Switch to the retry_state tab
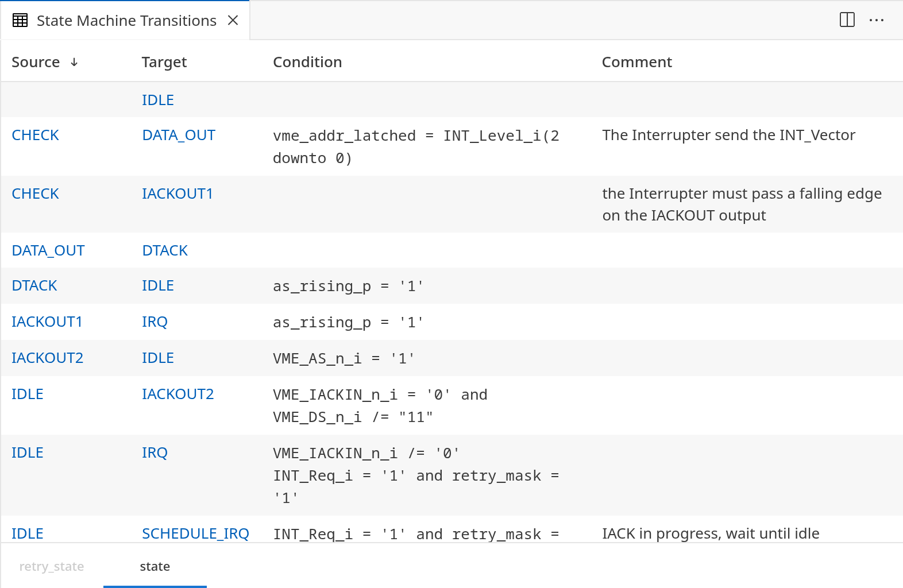Viewport: 903px width, 588px height. point(52,567)
